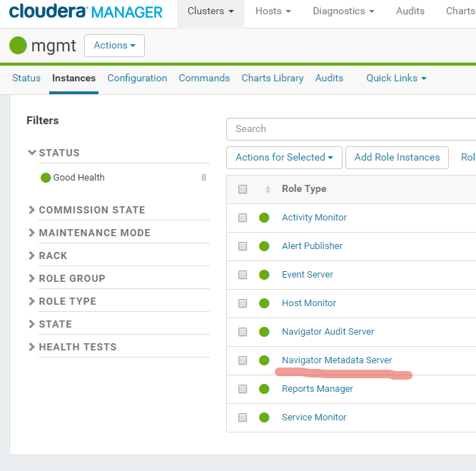This screenshot has width=476, height=471.
Task: Click the Reports Manager green status icon
Action: tap(264, 389)
